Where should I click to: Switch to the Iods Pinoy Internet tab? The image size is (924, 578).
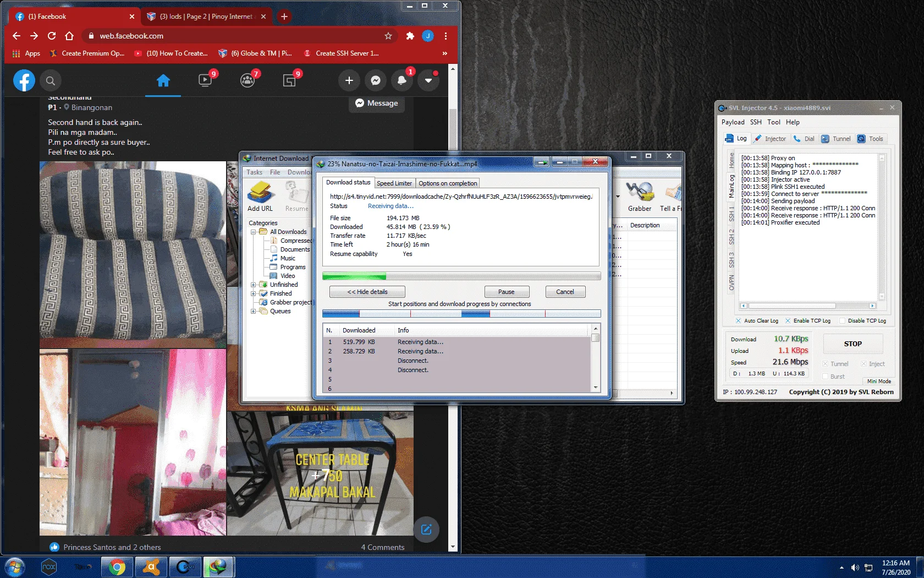[x=206, y=17]
